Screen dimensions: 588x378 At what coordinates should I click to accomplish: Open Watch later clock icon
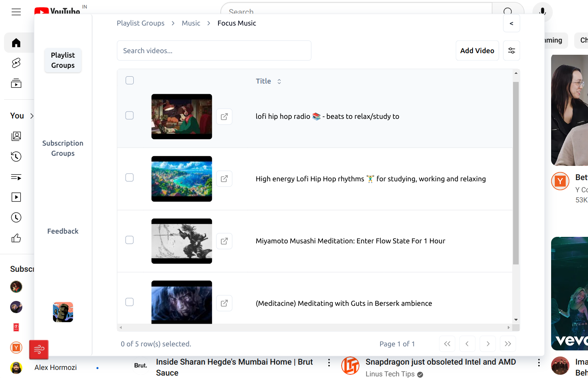coord(16,217)
